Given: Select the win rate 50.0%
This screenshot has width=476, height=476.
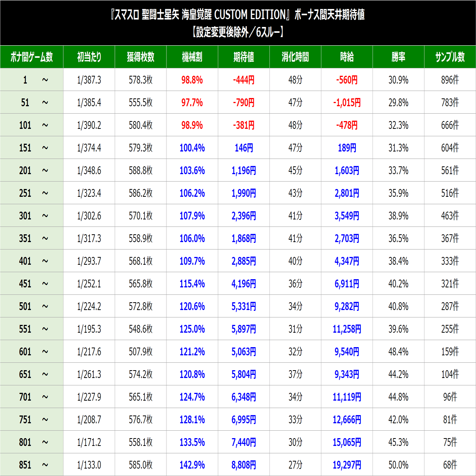Looking at the screenshot, I should click(398, 465).
